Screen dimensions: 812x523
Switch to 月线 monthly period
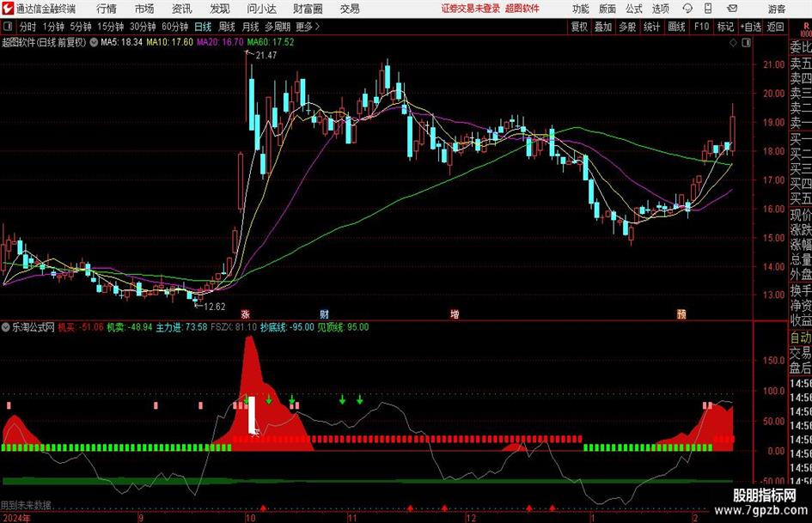[x=250, y=27]
